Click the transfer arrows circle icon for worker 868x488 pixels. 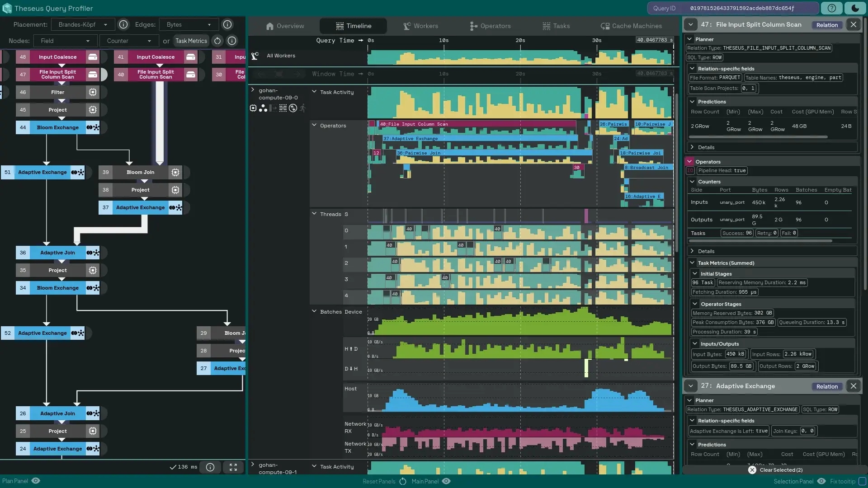click(293, 108)
